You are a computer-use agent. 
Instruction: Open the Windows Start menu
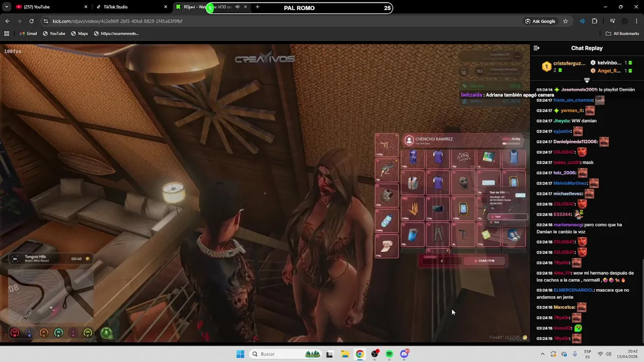pos(240,354)
